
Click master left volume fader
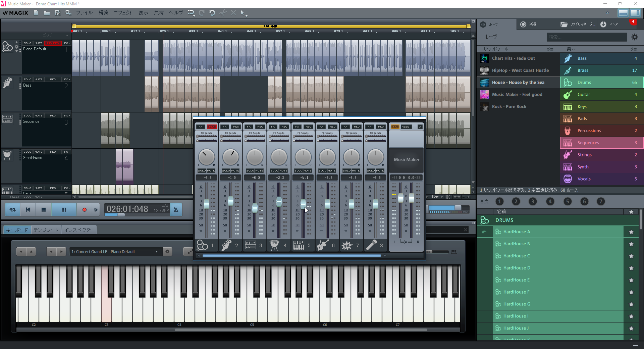pos(401,198)
